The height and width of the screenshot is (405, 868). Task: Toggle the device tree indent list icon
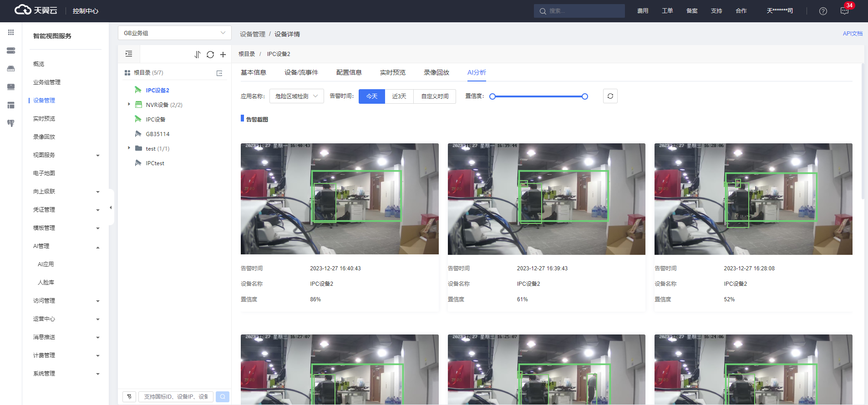point(129,54)
